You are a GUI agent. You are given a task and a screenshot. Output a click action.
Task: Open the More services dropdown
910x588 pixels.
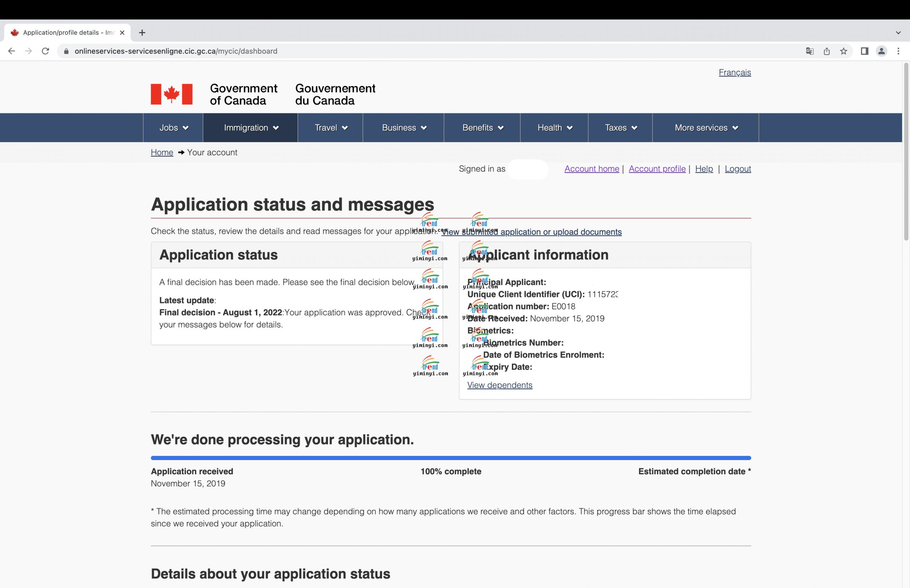coord(706,128)
